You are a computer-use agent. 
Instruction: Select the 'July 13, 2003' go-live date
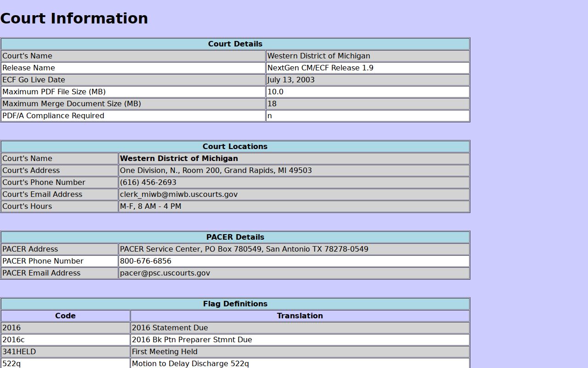291,80
